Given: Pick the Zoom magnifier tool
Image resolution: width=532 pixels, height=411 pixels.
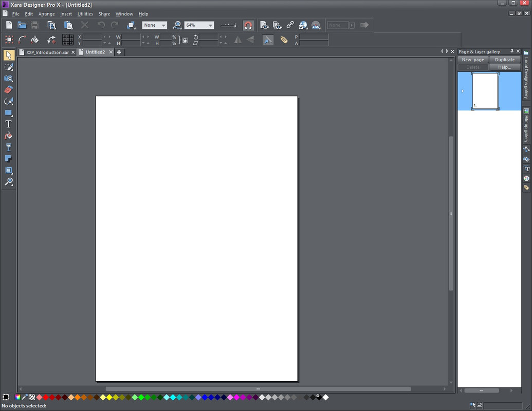Looking at the screenshot, I should (x=9, y=181).
